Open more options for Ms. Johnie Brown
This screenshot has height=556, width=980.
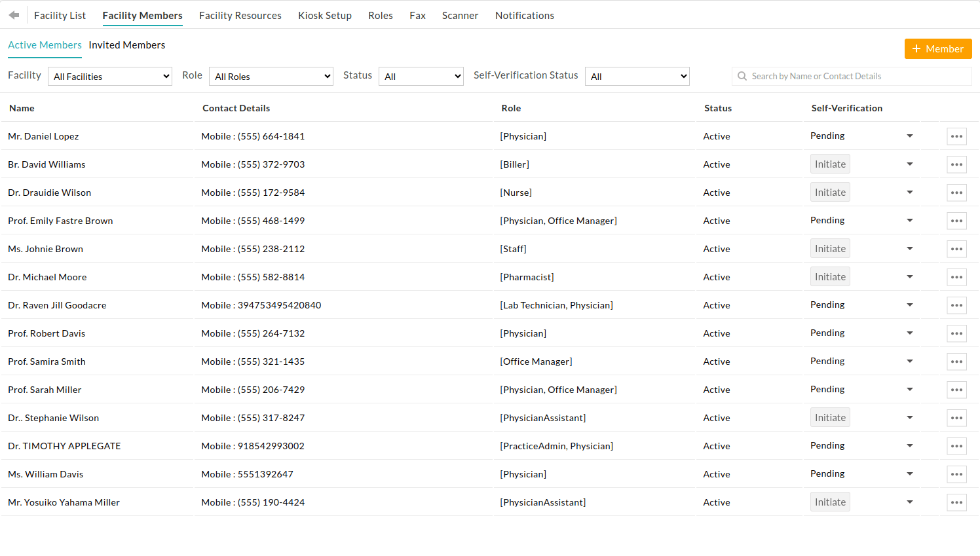[x=956, y=249]
